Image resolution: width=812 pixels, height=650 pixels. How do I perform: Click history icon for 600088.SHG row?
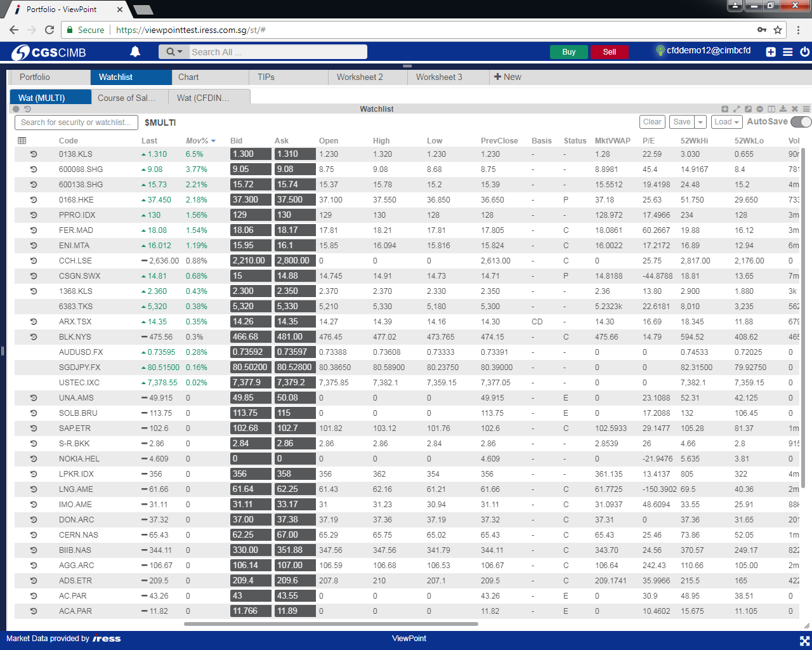[34, 169]
